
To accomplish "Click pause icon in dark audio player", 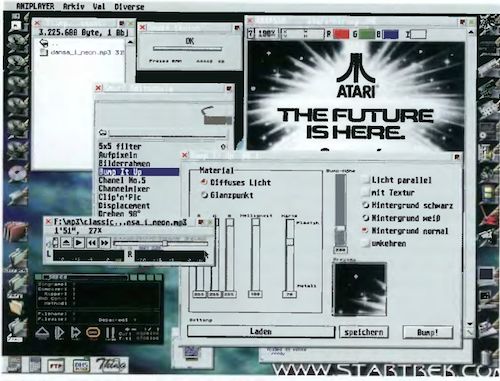I will point(110,333).
